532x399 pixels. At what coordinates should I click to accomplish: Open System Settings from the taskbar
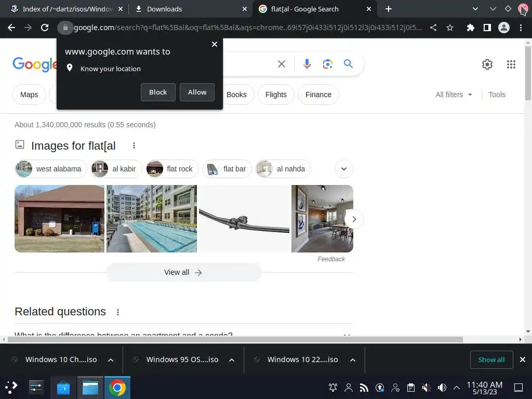click(36, 388)
